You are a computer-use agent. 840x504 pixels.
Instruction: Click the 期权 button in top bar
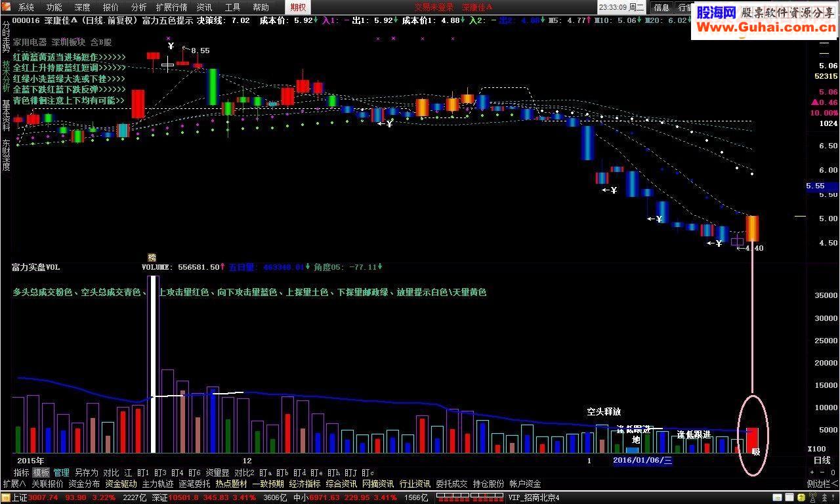[x=298, y=7]
